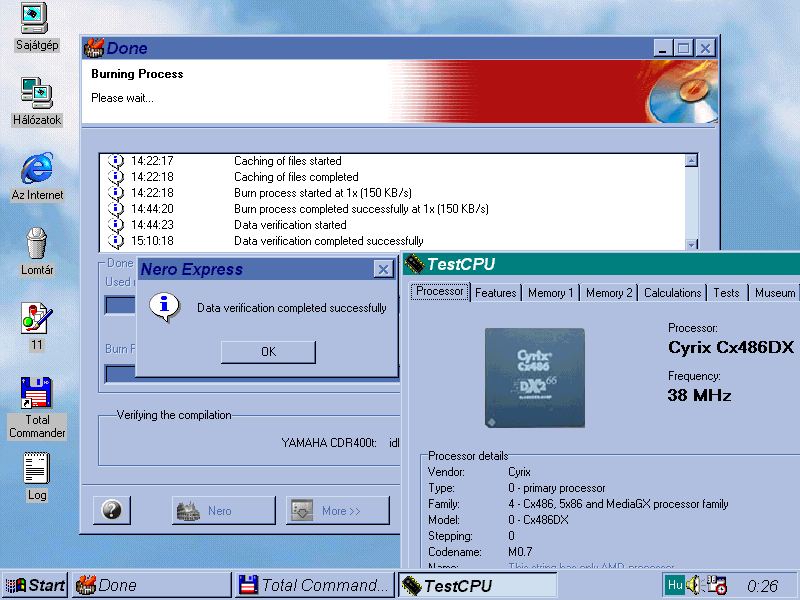
Task: Switch to the Done taskbar button
Action: [x=151, y=585]
